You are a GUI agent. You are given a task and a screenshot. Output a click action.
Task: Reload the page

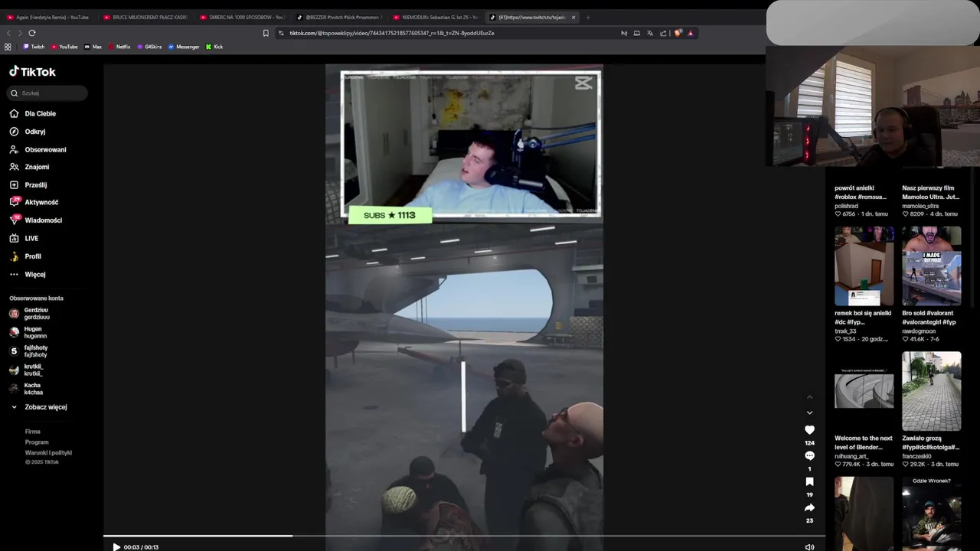tap(32, 33)
